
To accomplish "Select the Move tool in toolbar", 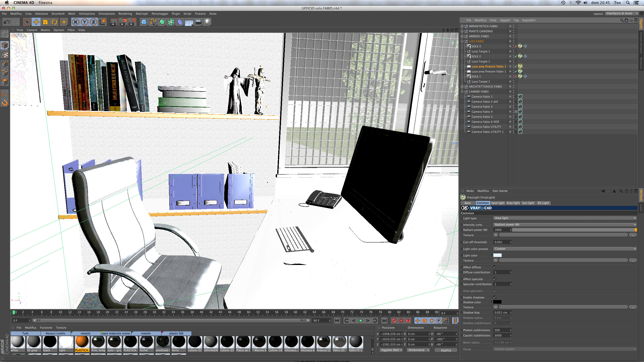I will tap(36, 22).
